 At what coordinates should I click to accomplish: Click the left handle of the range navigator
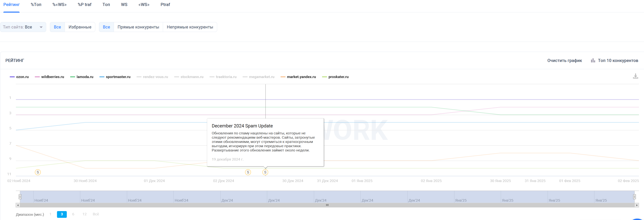20,197
